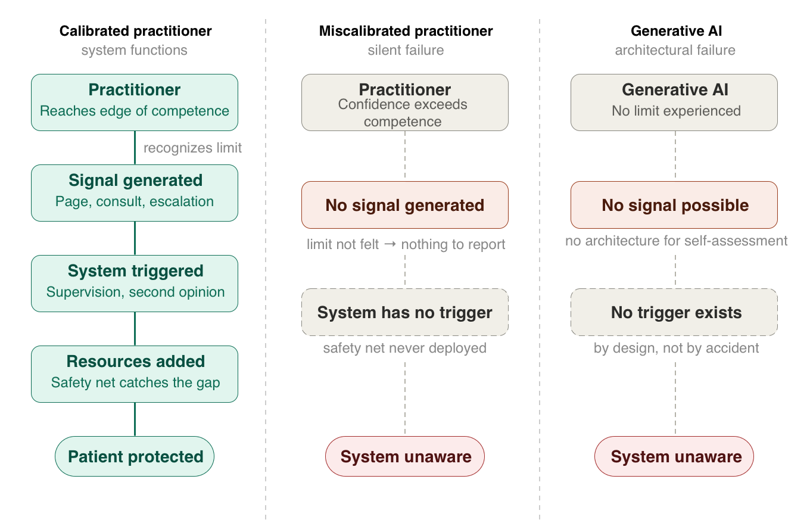The width and height of the screenshot is (810, 532).
Task: Click the System triggered box
Action: coord(135,284)
